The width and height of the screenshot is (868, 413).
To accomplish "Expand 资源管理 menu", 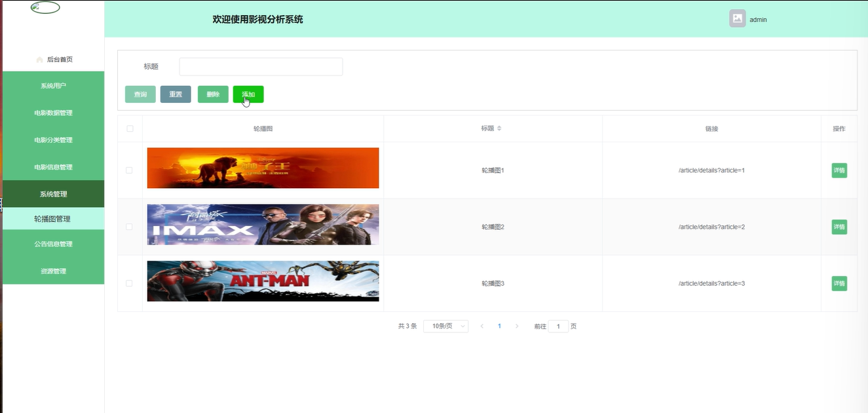I will (53, 271).
